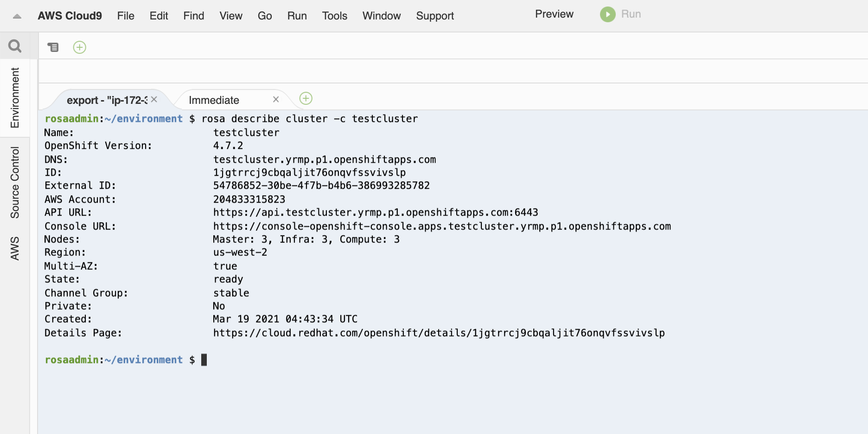Click the External ID value
The height and width of the screenshot is (434, 868).
(321, 185)
